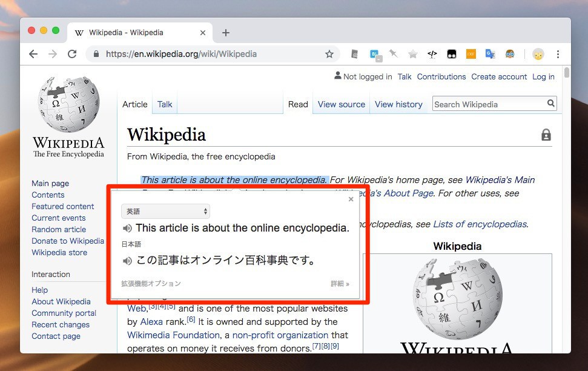
Task: Open About Wikipedia link
Action: tap(61, 301)
